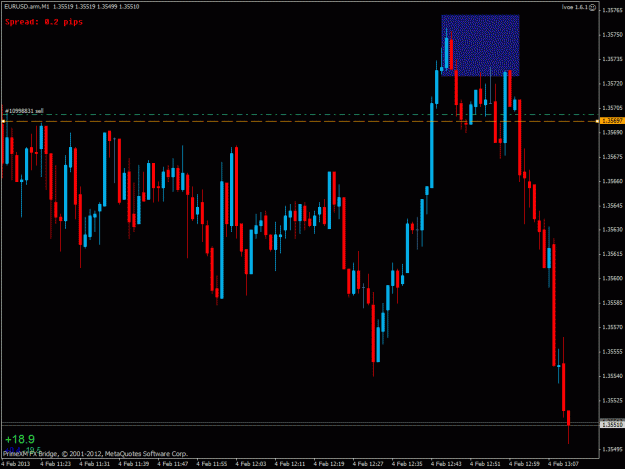Click the #10998831 sell order label
The height and width of the screenshot is (469, 625).
point(24,111)
